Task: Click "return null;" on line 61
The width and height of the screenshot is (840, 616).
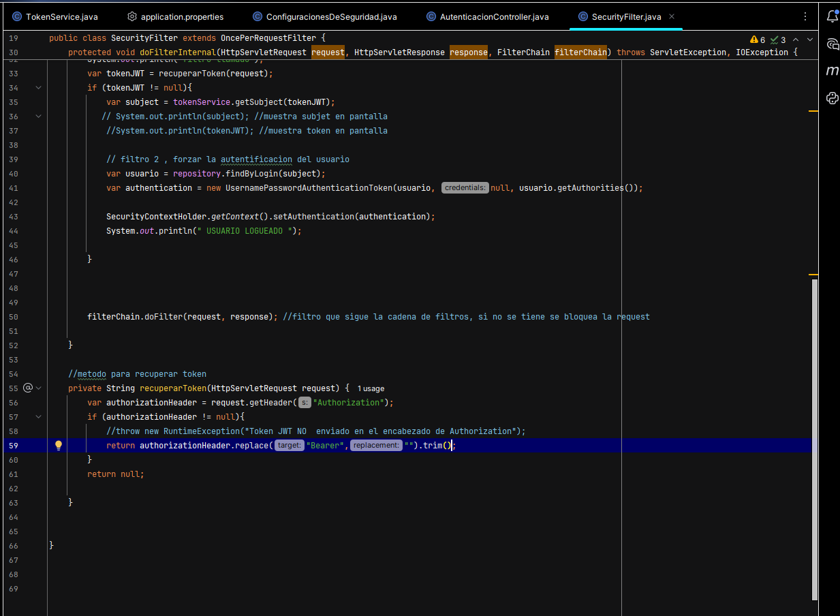Action: (116, 474)
